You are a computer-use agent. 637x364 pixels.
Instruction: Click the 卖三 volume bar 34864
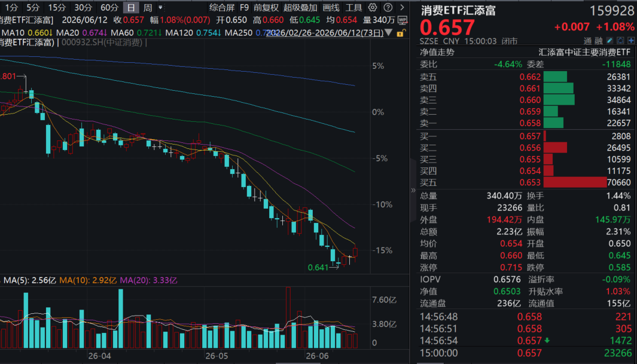[x=559, y=100]
